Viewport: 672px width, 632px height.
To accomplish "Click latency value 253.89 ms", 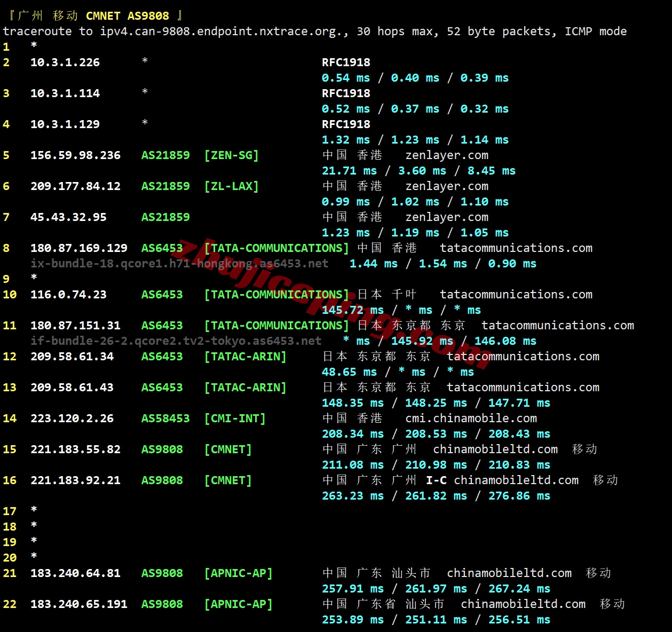I will click(353, 620).
